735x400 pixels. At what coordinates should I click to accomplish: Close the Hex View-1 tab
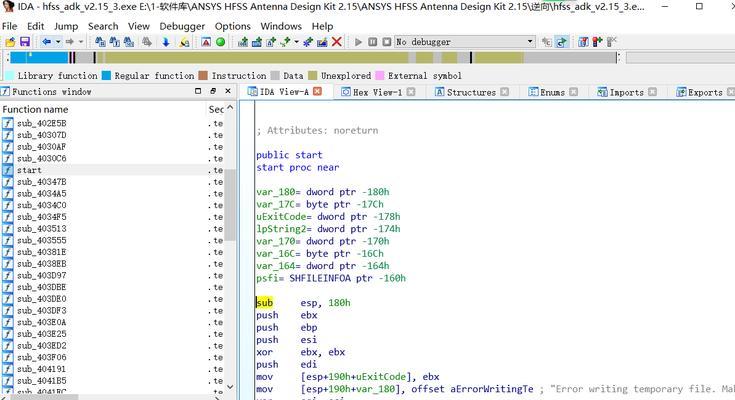[411, 92]
